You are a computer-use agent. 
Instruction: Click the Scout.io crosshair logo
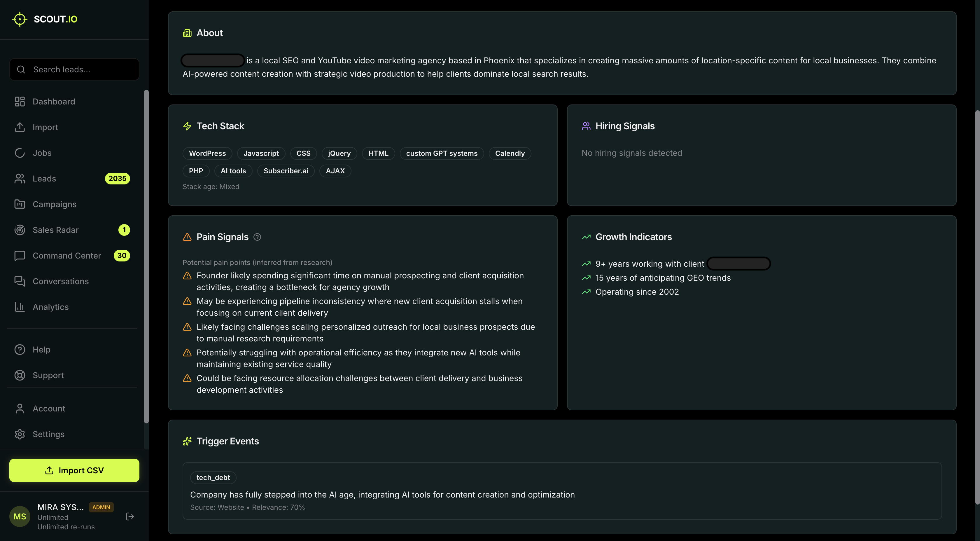coord(20,19)
